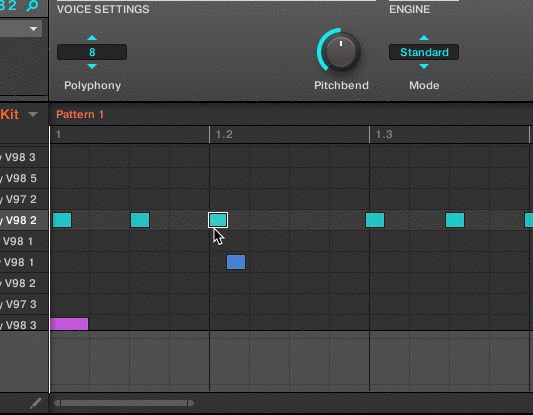
Task: Select the highlighted teal note at 1.2
Action: point(218,220)
